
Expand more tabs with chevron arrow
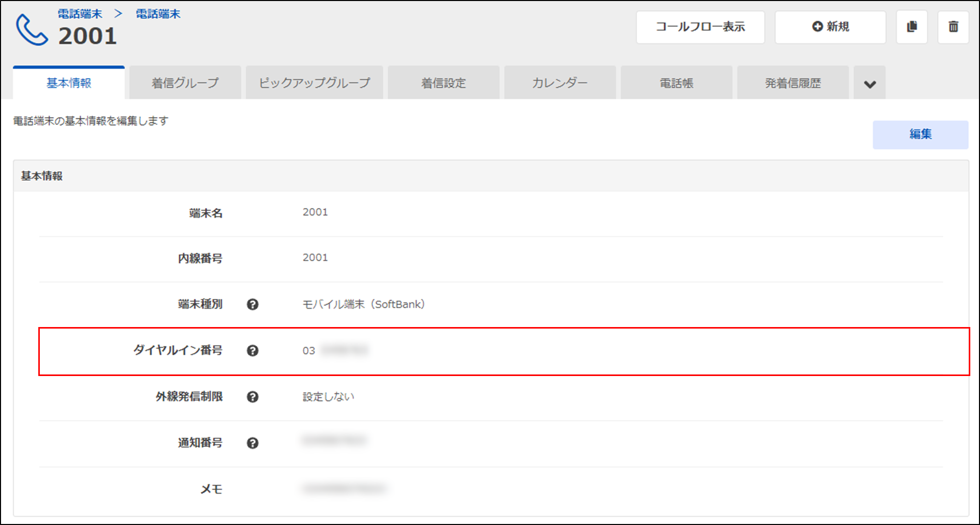click(870, 84)
